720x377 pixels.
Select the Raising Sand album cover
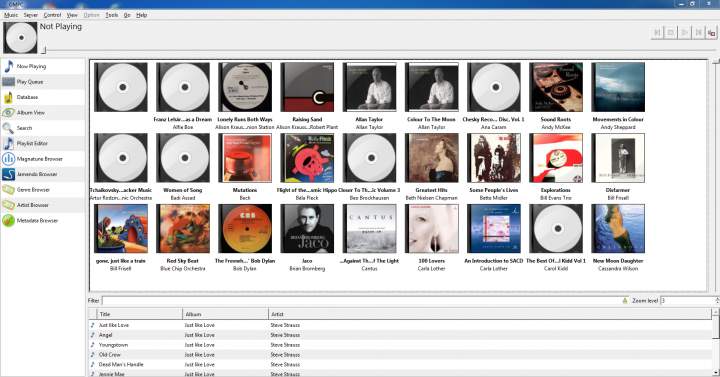point(307,87)
